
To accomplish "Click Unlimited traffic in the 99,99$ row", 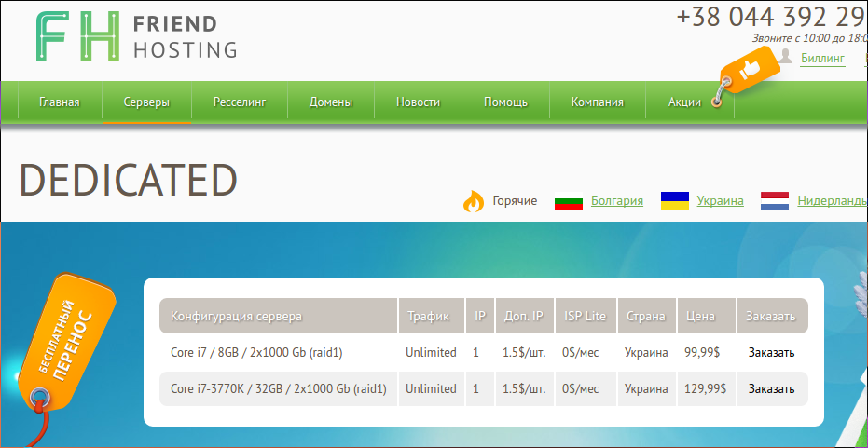I will click(431, 352).
